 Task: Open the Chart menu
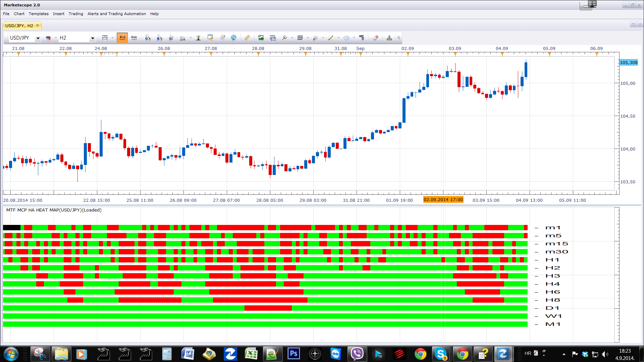pos(19,14)
